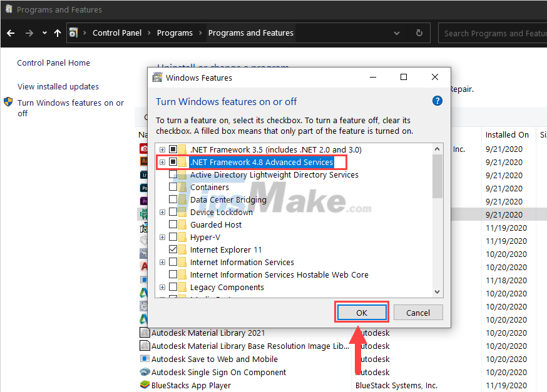Open the View installed updates link
Image resolution: width=547 pixels, height=392 pixels.
(x=58, y=86)
